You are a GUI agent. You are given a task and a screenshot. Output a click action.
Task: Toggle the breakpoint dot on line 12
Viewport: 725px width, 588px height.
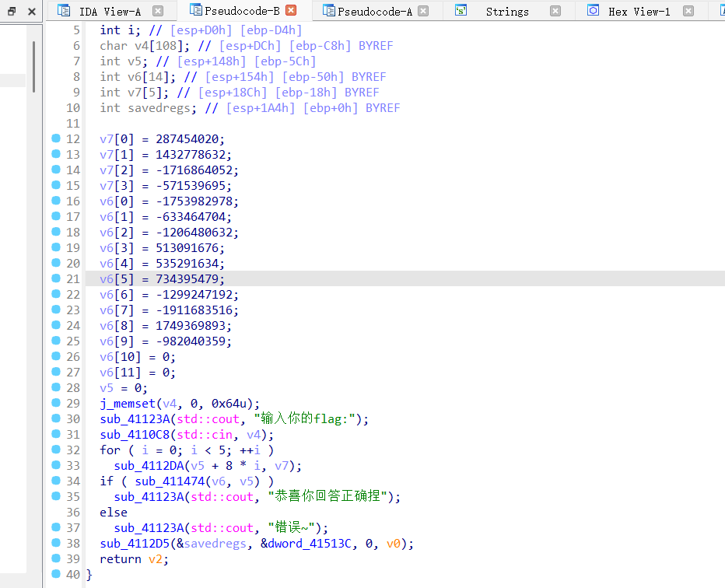(56, 138)
